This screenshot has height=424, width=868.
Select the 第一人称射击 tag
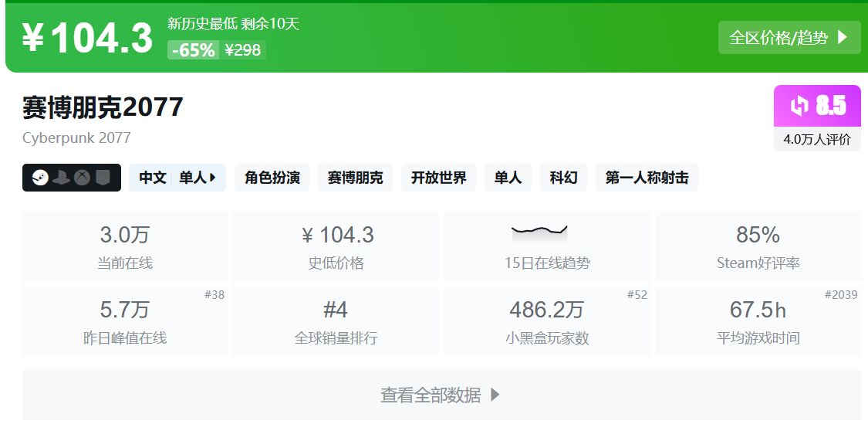click(x=647, y=178)
